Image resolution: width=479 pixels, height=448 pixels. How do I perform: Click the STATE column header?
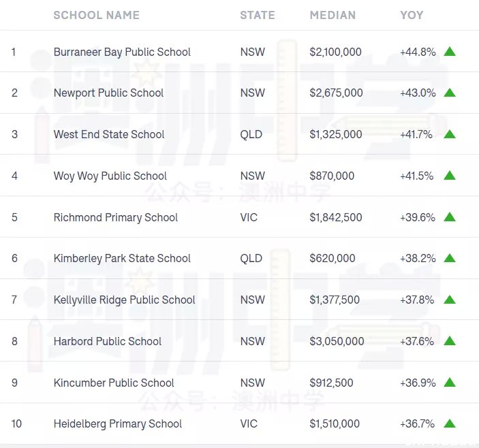pyautogui.click(x=258, y=15)
